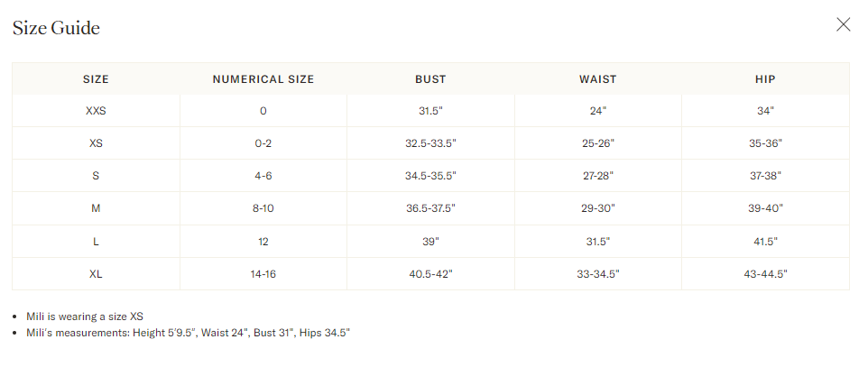The width and height of the screenshot is (868, 367).
Task: Close the Size Guide dialog
Action: pyautogui.click(x=844, y=25)
